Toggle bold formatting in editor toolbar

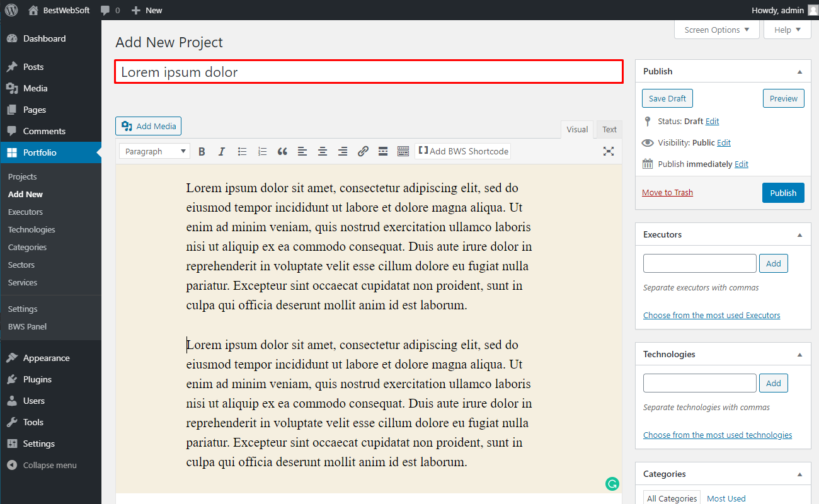tap(202, 151)
